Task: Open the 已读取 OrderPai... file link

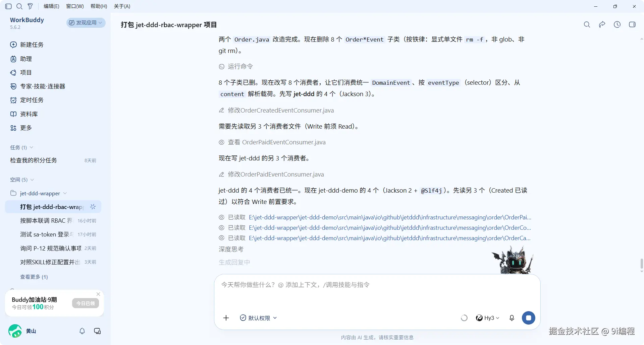Action: coord(390,217)
